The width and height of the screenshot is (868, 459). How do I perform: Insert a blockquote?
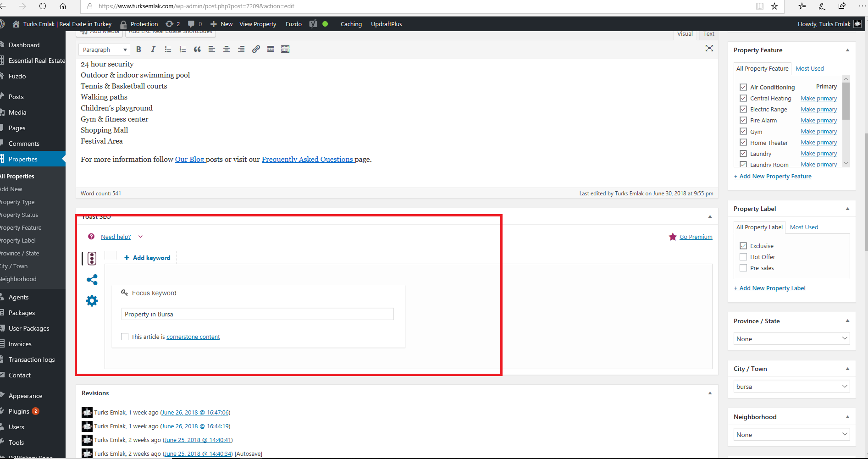pyautogui.click(x=197, y=49)
